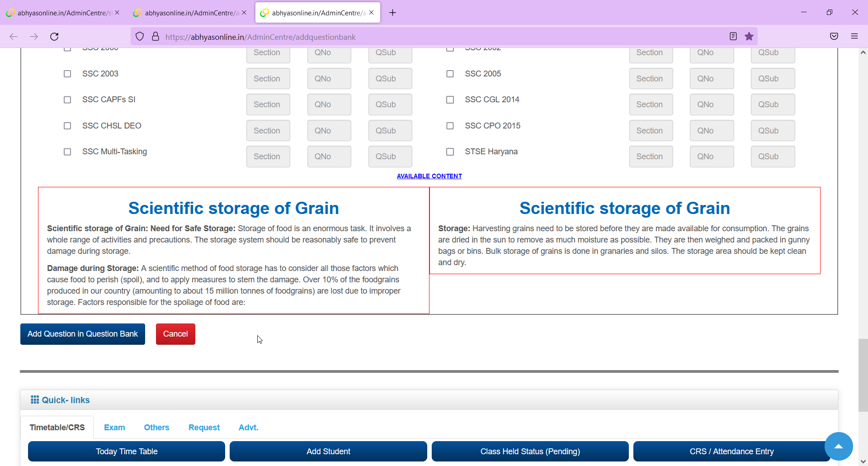Open the AVAILABLE CONTENT link
Screen dimensions: 868x466
tap(429, 176)
